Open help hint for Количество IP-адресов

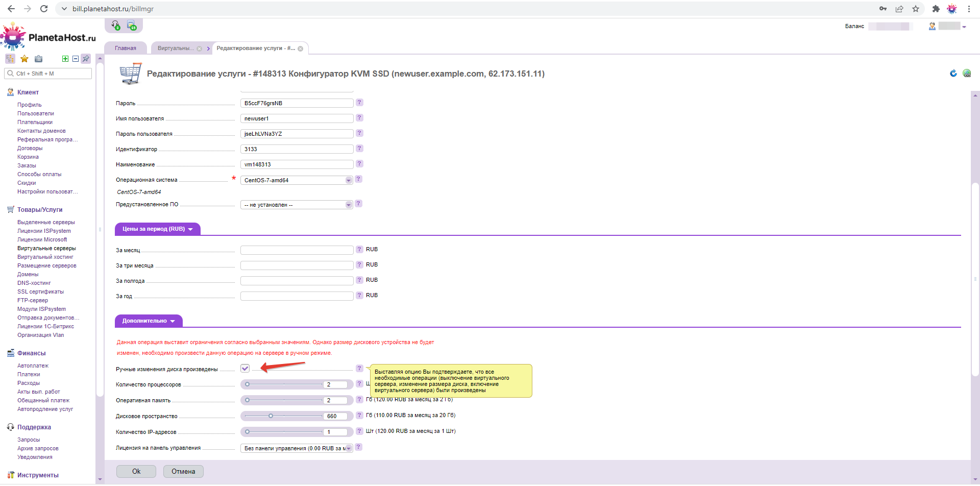(x=359, y=431)
